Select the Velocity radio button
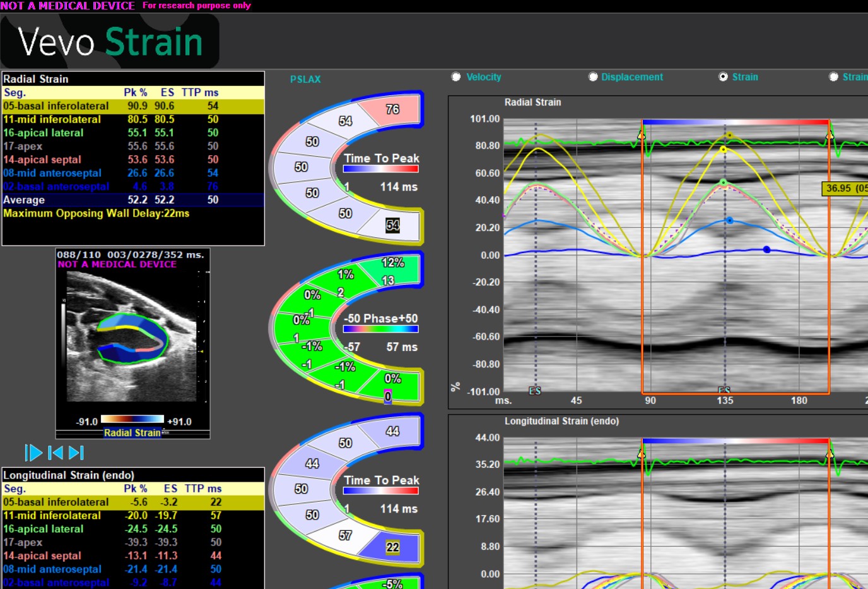The image size is (868, 589). (x=456, y=77)
